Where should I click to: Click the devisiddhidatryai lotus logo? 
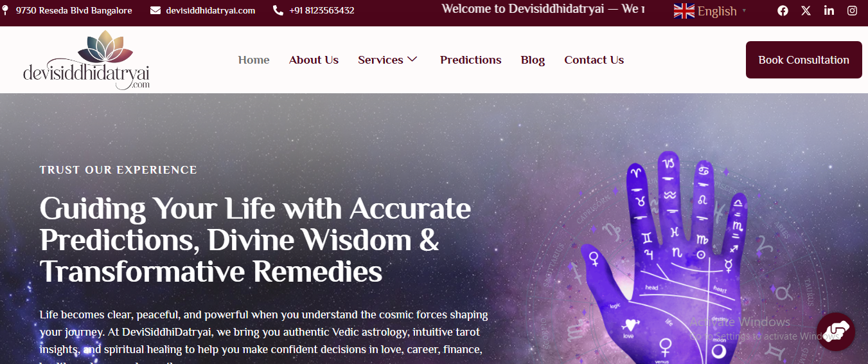86,60
